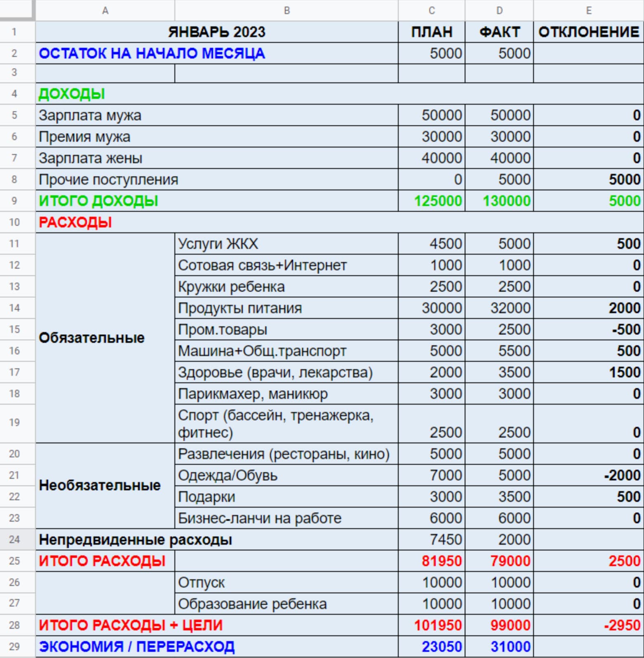Click the select-all corner box
The width and height of the screenshot is (644, 658).
pyautogui.click(x=17, y=10)
